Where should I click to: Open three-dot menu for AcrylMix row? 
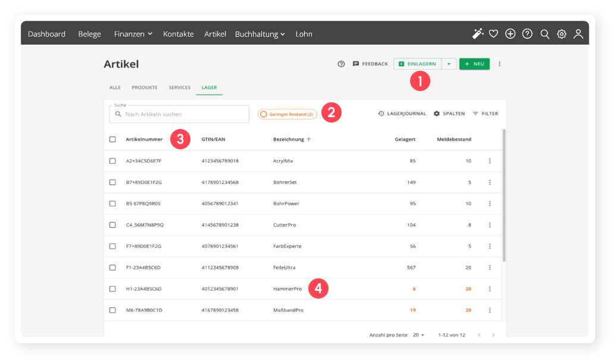[x=490, y=161]
